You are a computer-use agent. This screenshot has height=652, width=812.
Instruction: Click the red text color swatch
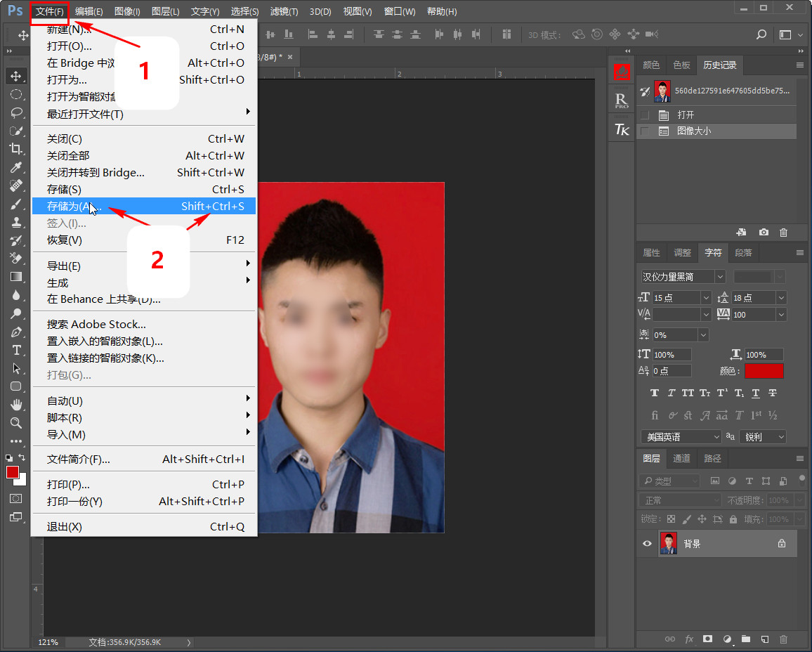[x=764, y=371]
